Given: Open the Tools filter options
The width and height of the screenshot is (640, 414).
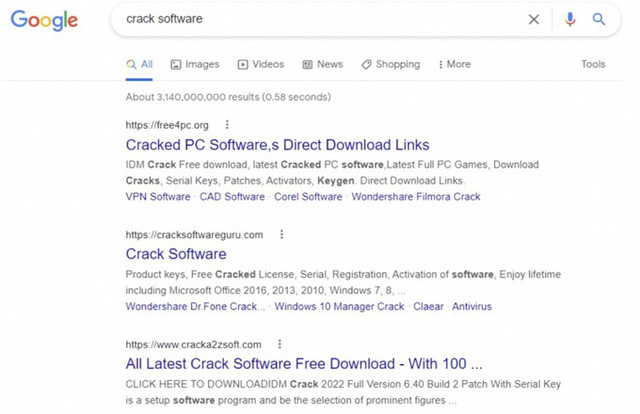Looking at the screenshot, I should click(593, 64).
